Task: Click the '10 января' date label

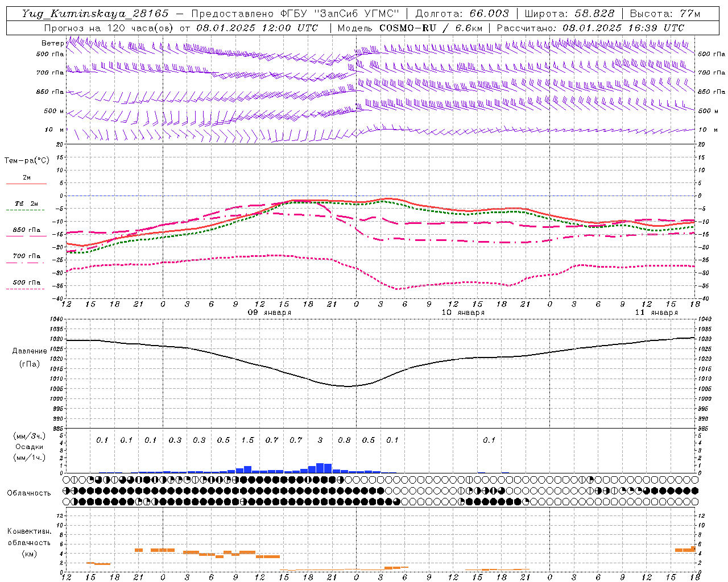Action: coord(463,313)
